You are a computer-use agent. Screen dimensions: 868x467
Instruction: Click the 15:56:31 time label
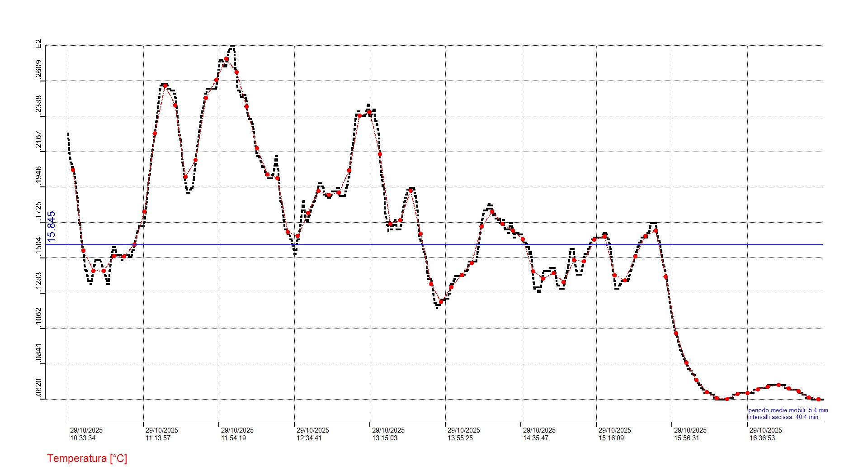coord(687,438)
